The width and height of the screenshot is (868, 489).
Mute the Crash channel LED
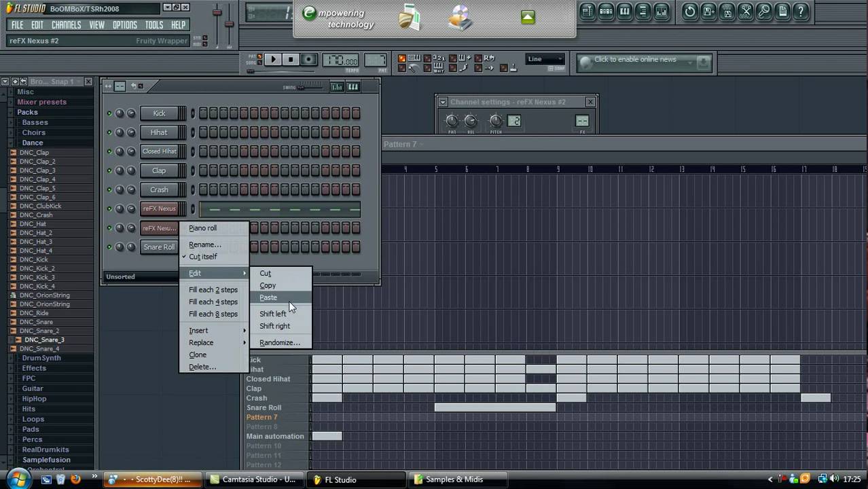tap(109, 189)
